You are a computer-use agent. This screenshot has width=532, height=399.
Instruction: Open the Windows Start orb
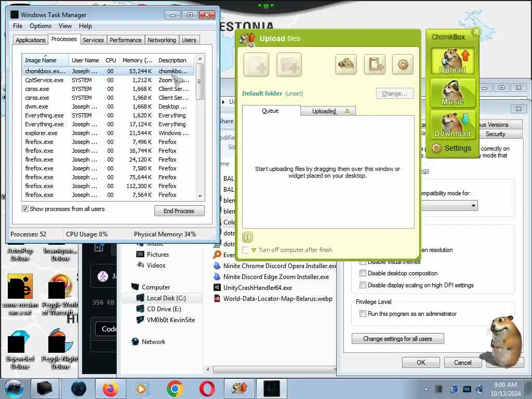pos(14,389)
